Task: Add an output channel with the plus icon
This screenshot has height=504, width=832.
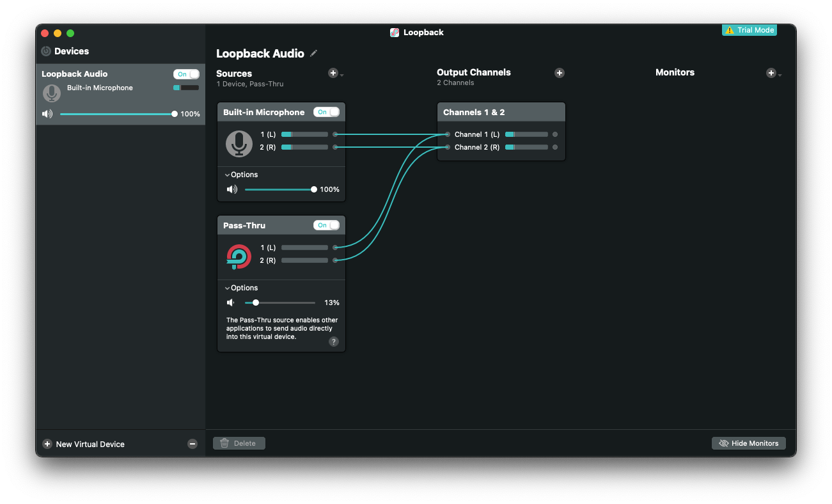Action: click(560, 73)
